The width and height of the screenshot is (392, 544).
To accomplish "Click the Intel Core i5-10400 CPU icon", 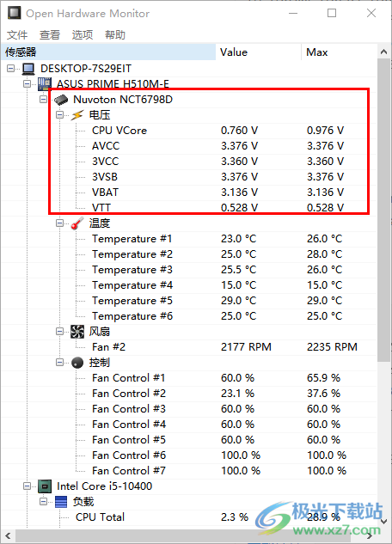I will coord(45,486).
